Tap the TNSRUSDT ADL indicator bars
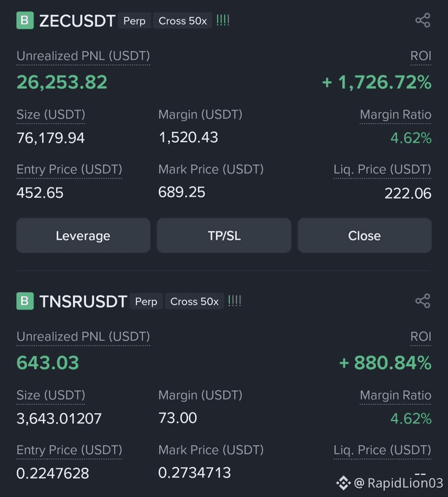448x497 pixels. tap(235, 301)
